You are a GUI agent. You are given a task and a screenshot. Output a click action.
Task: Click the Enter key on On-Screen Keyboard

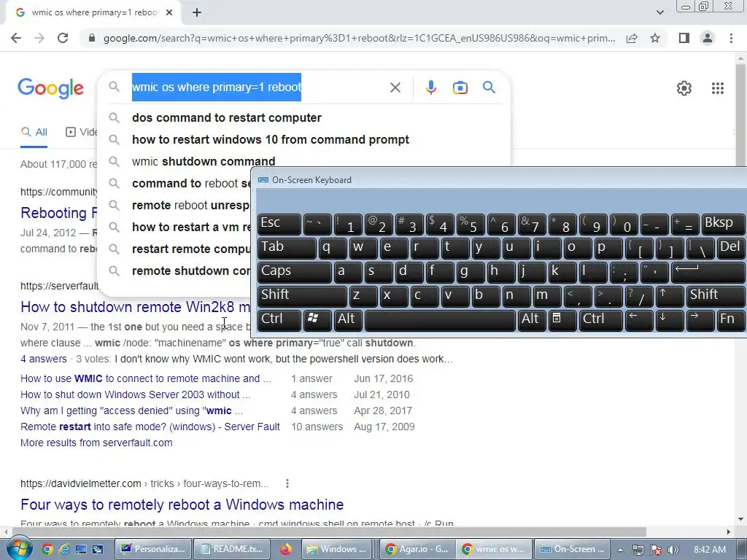708,272
